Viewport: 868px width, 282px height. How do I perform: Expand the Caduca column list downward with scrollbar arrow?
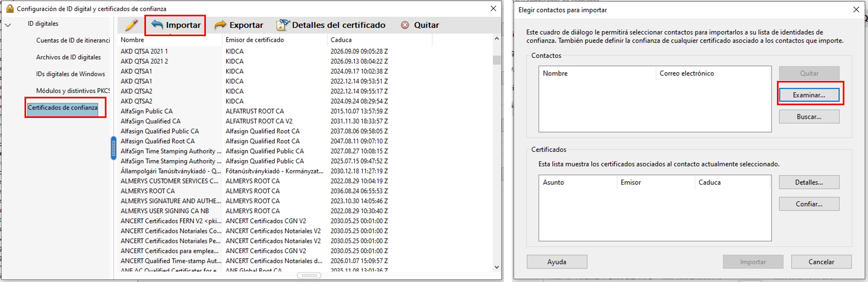(497, 267)
